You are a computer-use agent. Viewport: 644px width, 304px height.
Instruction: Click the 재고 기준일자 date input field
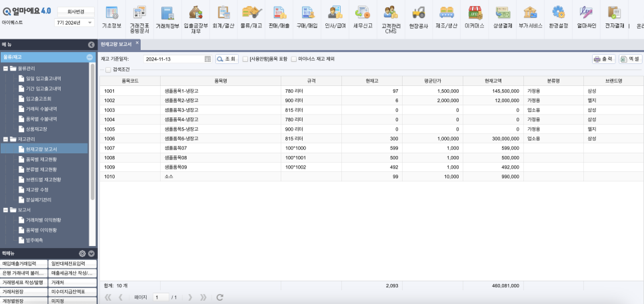173,59
